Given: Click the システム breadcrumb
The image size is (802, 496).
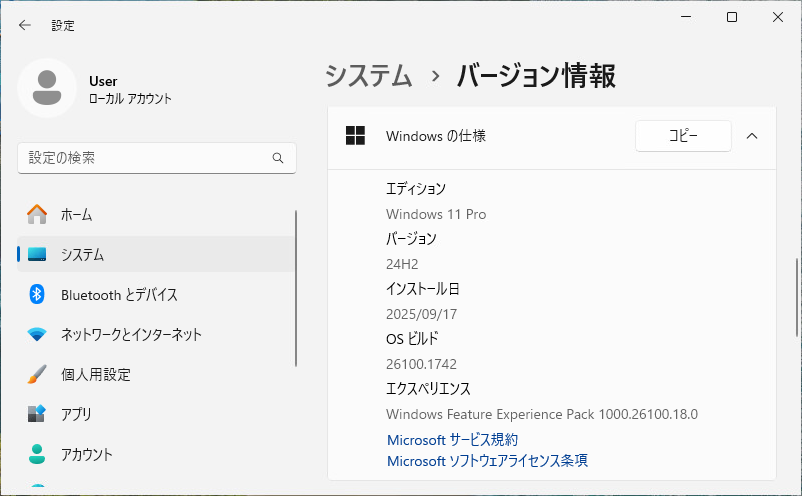Looking at the screenshot, I should pyautogui.click(x=369, y=76).
